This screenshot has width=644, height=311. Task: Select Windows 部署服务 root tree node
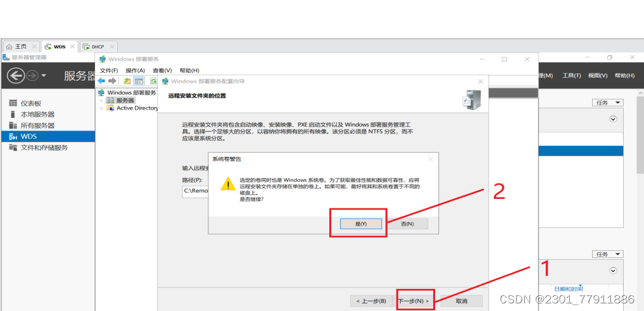(128, 92)
